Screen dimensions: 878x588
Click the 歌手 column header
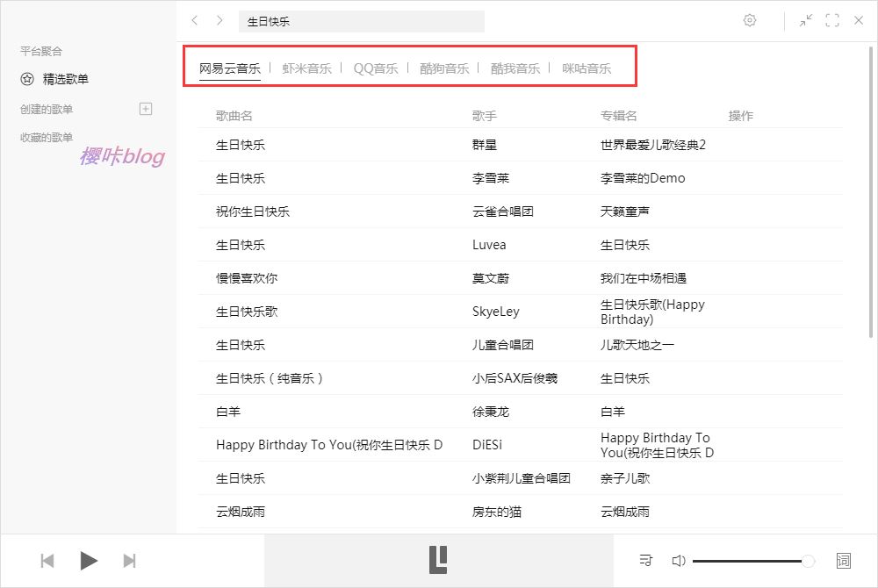[485, 116]
